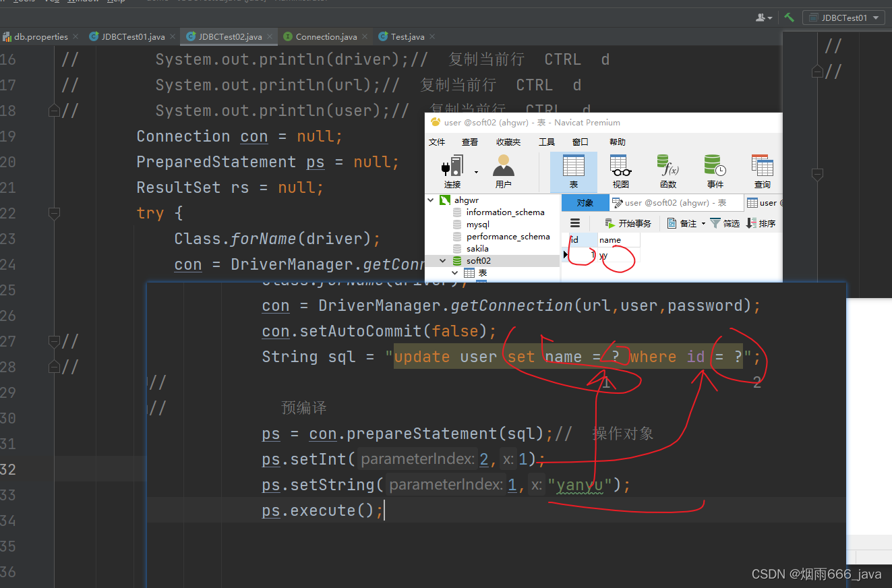Click the 'ResultSet rs = null;' code line

click(x=230, y=187)
